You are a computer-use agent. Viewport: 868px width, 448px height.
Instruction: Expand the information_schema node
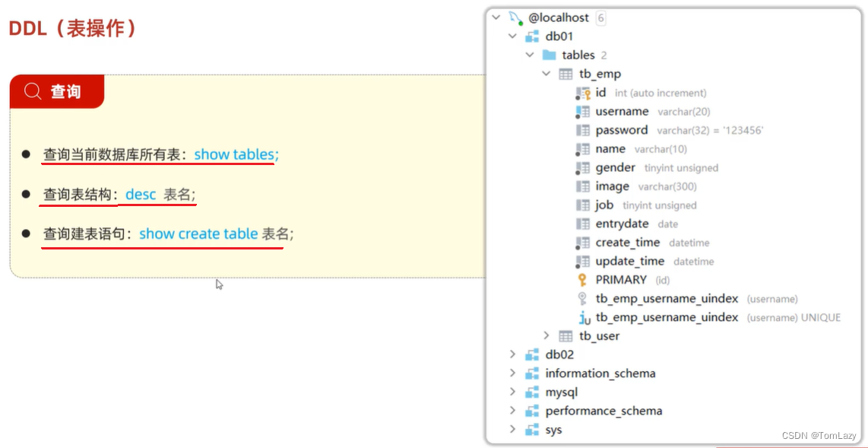click(514, 373)
